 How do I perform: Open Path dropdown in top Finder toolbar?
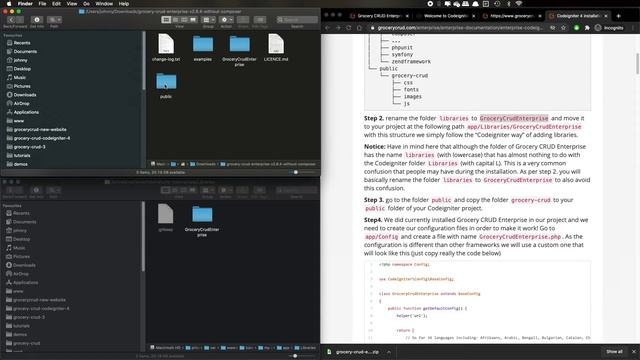(54, 20)
